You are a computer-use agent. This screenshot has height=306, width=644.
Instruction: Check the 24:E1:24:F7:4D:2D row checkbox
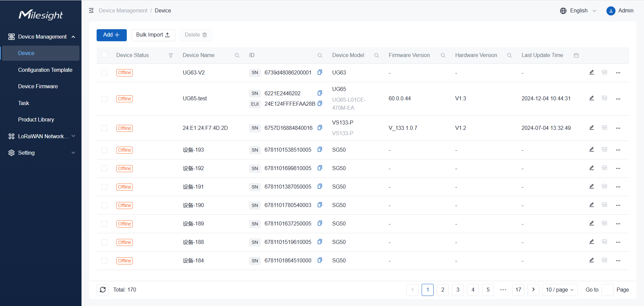tap(104, 128)
